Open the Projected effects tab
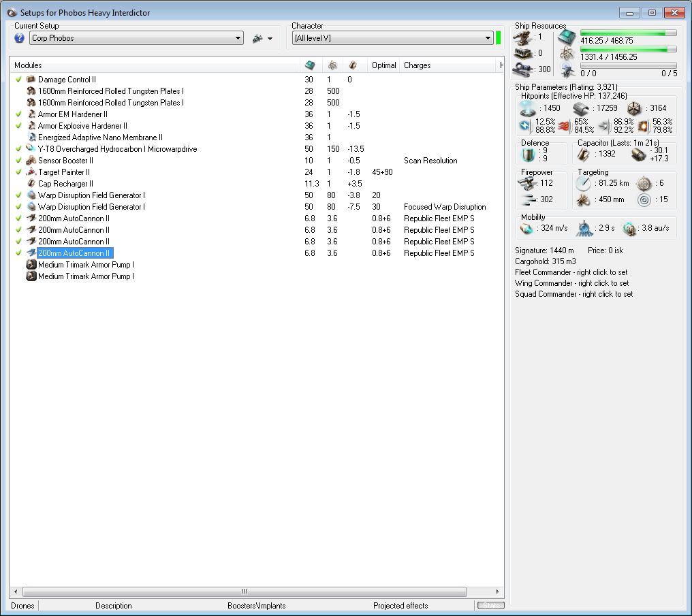The width and height of the screenshot is (692, 616). click(400, 606)
